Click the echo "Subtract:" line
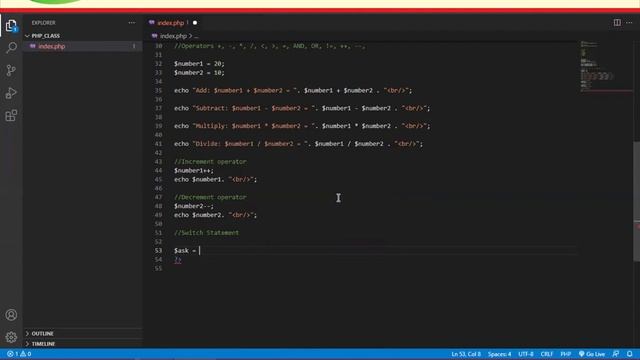The width and height of the screenshot is (640, 360). [302, 108]
